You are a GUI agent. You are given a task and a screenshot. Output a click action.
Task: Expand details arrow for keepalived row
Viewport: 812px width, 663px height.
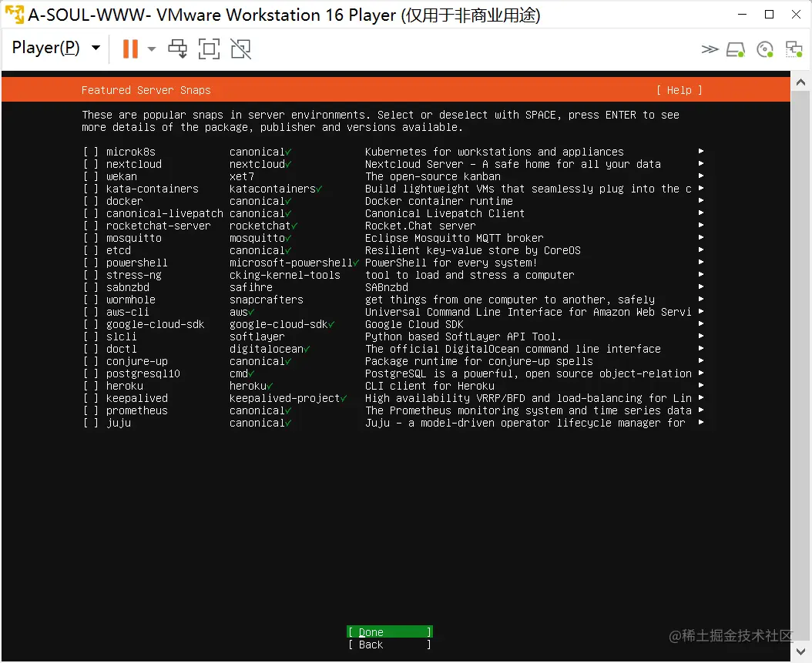700,397
